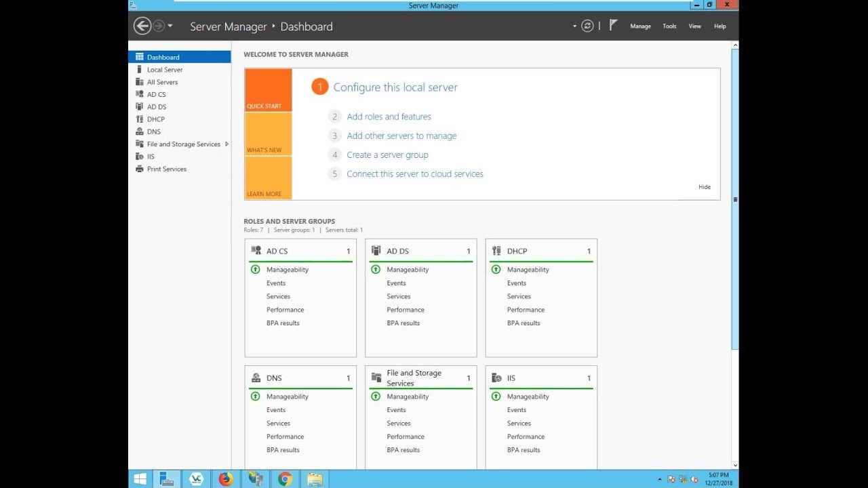Select Server Manager icon on the taskbar

pos(167,479)
